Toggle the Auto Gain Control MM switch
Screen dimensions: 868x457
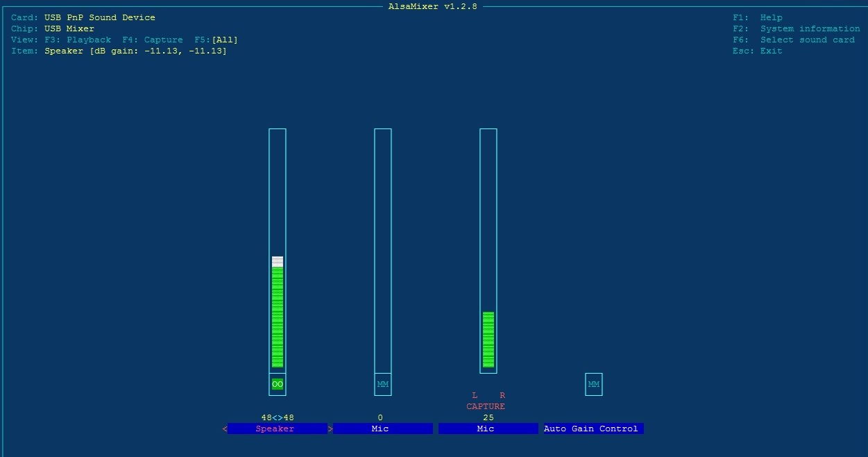click(x=594, y=384)
